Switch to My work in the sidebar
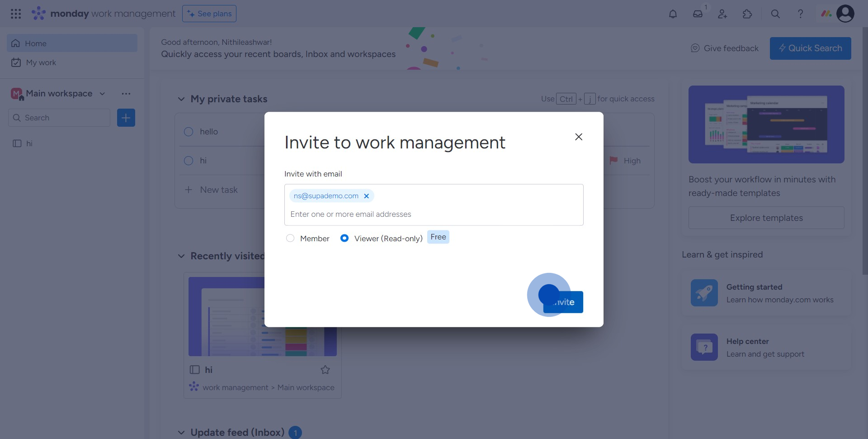This screenshot has height=439, width=868. (41, 62)
